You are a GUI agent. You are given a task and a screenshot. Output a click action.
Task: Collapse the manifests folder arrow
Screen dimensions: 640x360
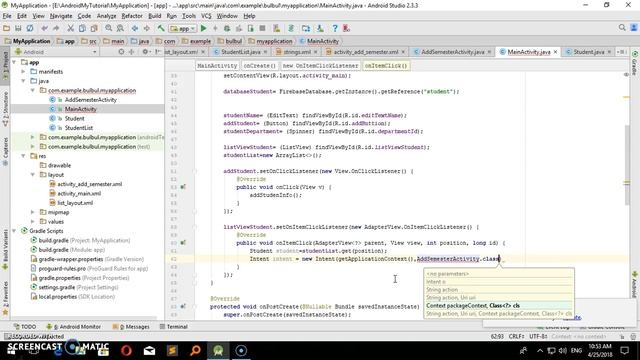click(x=23, y=71)
